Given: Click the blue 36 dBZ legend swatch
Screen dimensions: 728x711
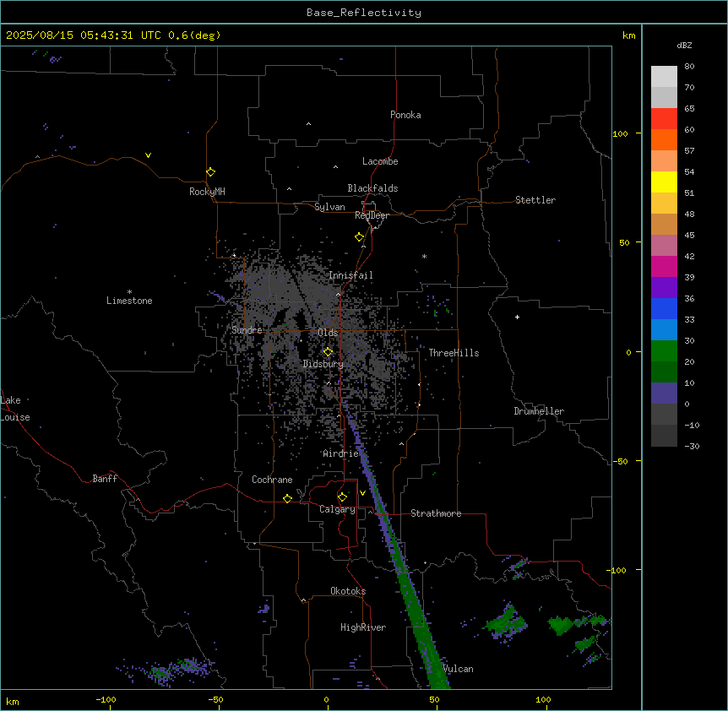Looking at the screenshot, I should coord(664,308).
